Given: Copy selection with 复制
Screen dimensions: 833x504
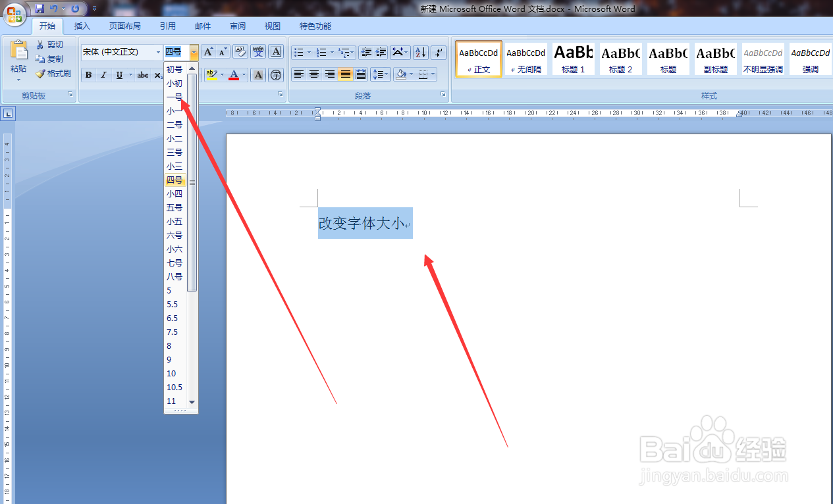Looking at the screenshot, I should [x=49, y=59].
